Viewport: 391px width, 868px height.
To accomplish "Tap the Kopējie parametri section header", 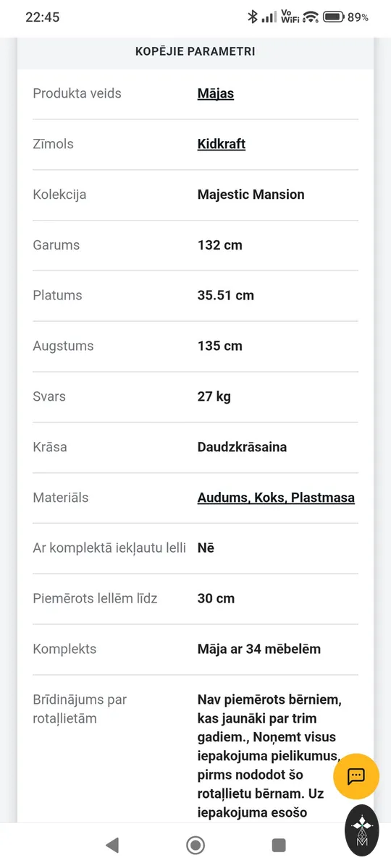I will (195, 51).
